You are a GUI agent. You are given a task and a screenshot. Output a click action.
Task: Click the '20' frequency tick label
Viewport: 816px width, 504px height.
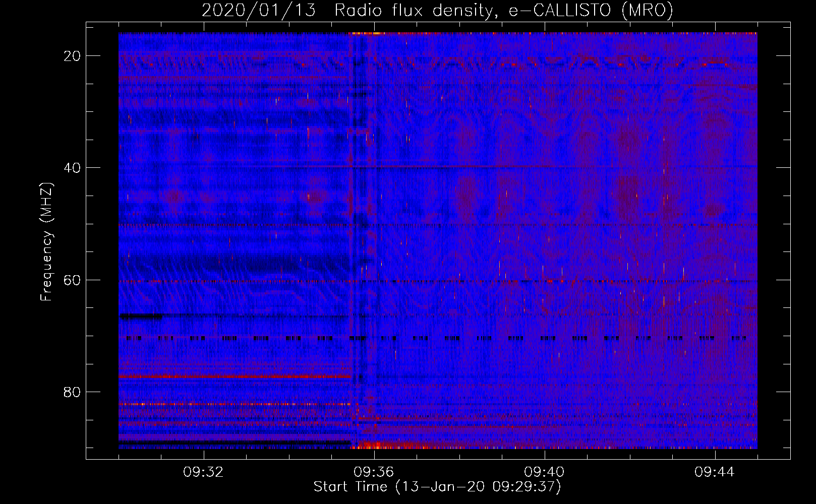pos(73,56)
